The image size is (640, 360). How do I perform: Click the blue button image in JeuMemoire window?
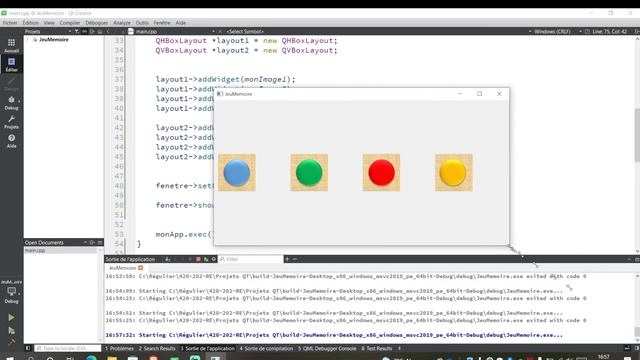[237, 173]
